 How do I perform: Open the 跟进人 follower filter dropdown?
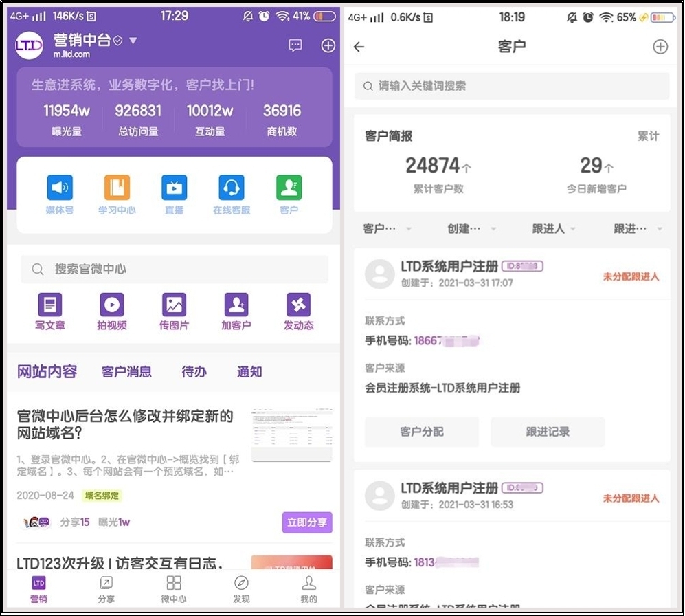tap(553, 229)
